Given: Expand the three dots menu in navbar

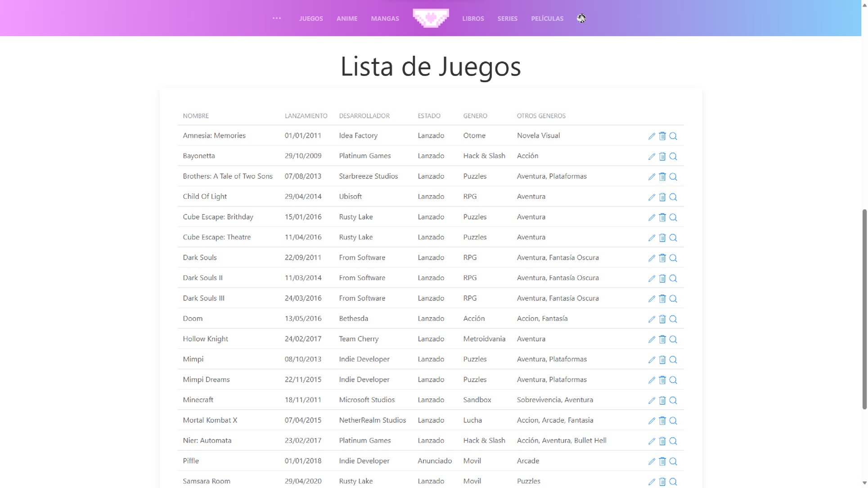Looking at the screenshot, I should click(x=276, y=18).
